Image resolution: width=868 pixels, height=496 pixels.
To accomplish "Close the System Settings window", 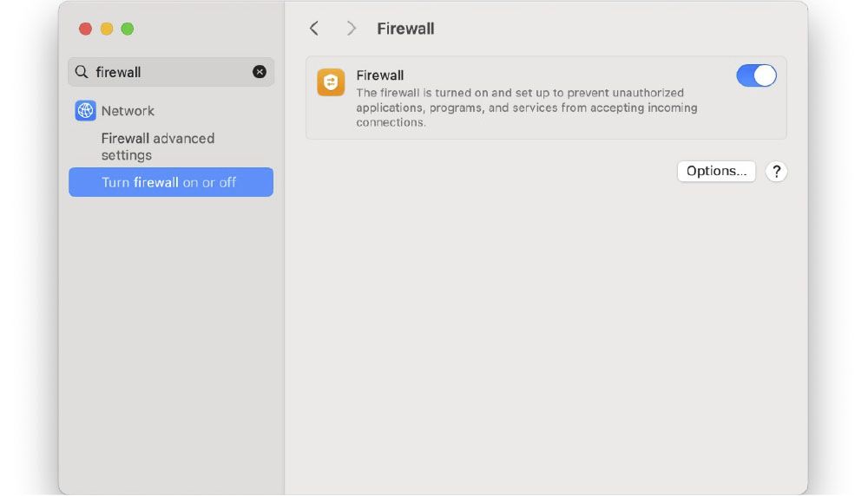I will (85, 29).
